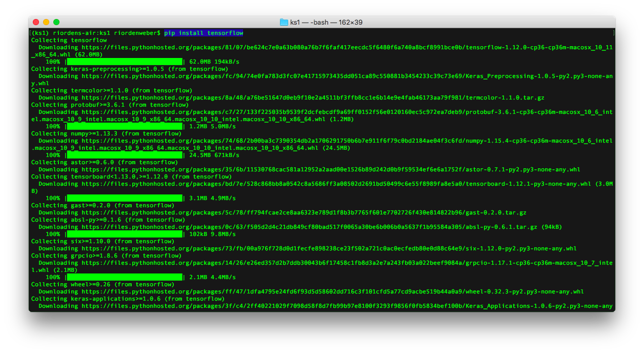Click the blue folder proxy icon in title bar

(x=283, y=22)
